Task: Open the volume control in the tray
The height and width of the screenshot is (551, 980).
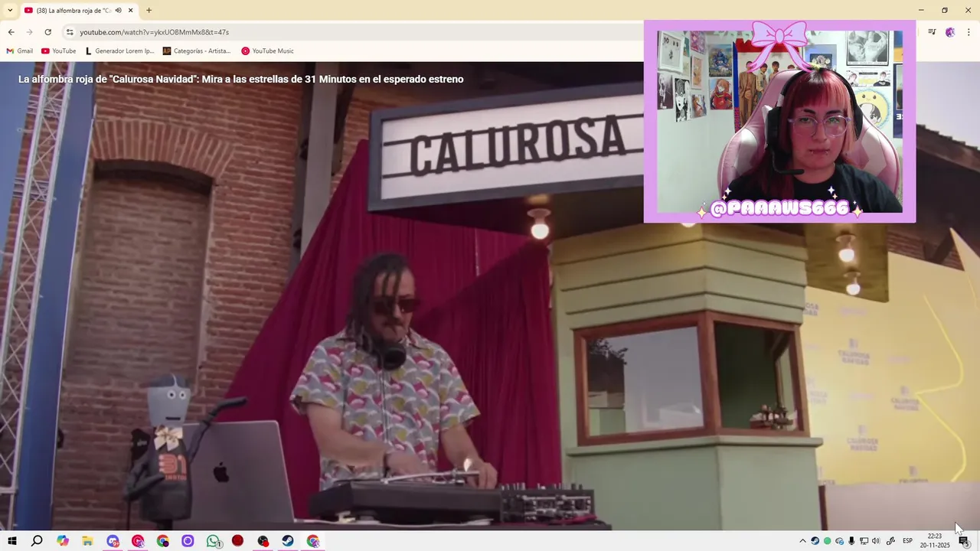Action: coord(876,541)
